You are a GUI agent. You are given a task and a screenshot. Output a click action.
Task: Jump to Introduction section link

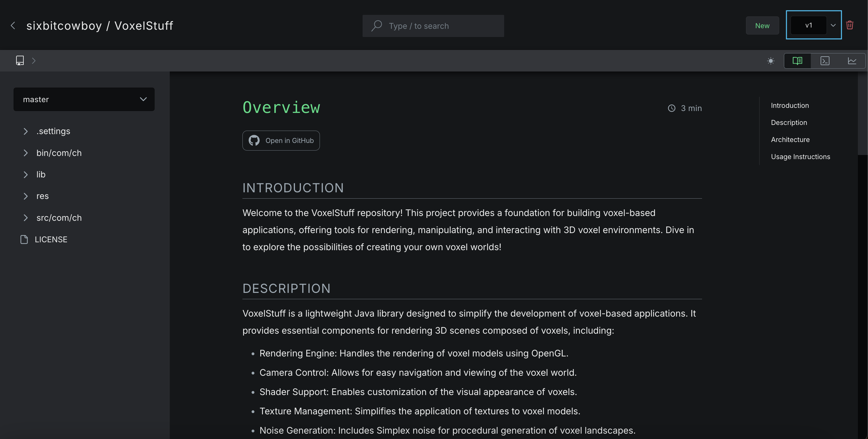coord(790,106)
